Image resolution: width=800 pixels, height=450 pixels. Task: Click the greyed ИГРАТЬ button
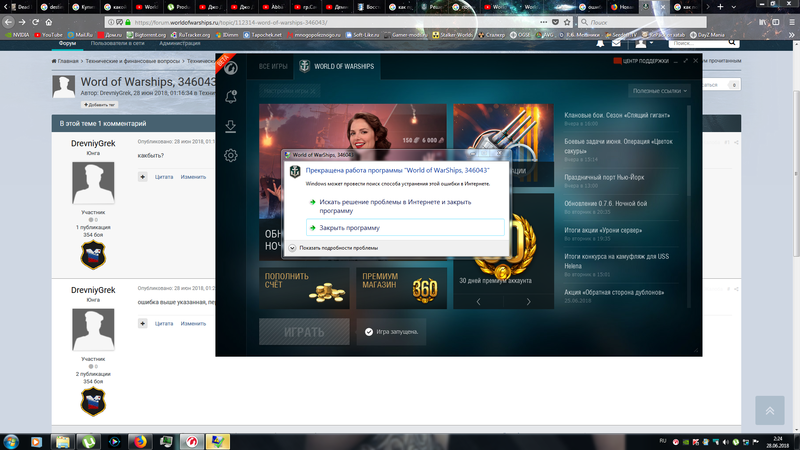pyautogui.click(x=304, y=332)
